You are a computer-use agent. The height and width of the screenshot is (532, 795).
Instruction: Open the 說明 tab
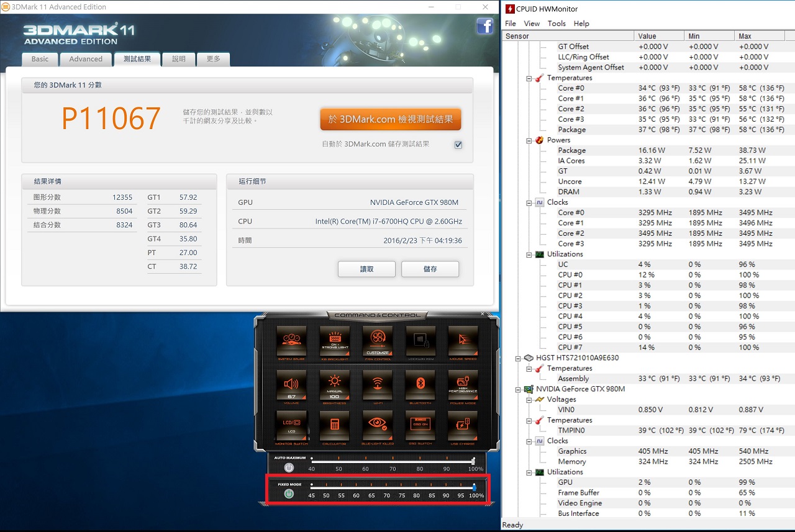point(179,59)
